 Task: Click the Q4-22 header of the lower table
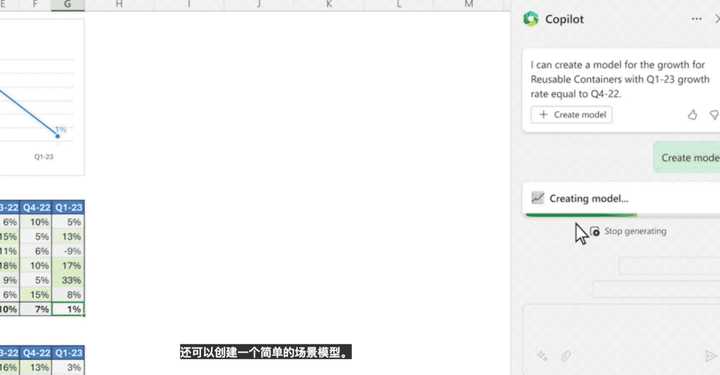coord(36,353)
